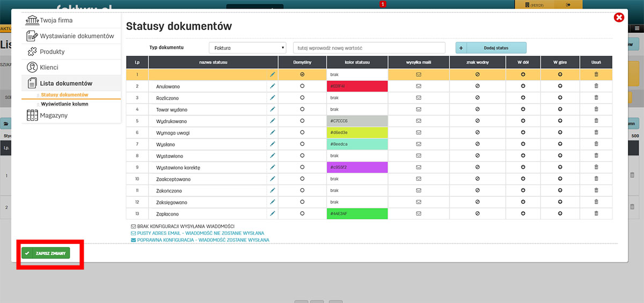Delete the Zapłacono status with trash icon

click(596, 214)
